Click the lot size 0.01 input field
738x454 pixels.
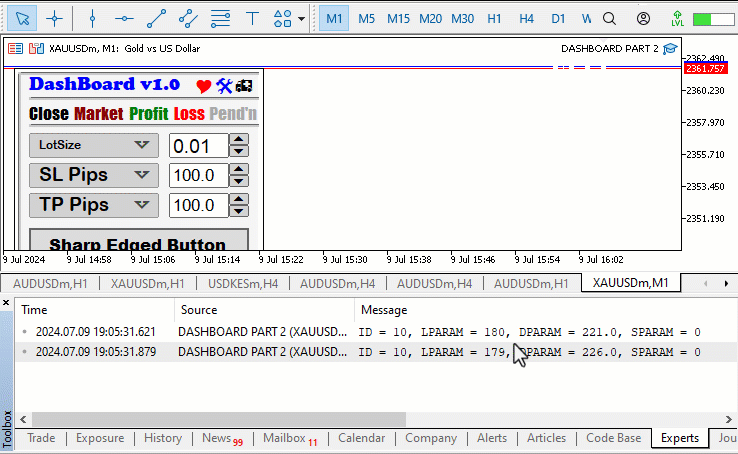point(197,146)
